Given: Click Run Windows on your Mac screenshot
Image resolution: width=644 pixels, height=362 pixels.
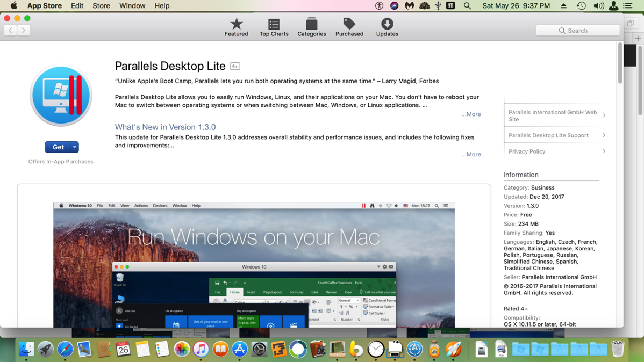Looking at the screenshot, I should [x=254, y=265].
